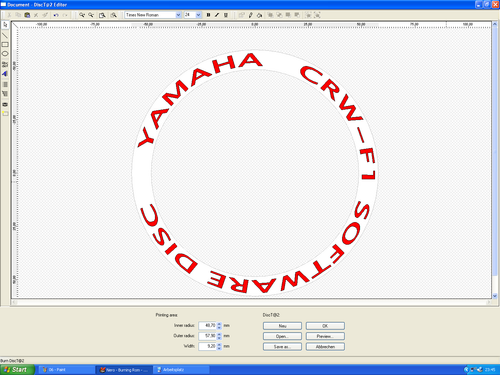
Task: Click the vertical scrollbar down arrow
Action: point(495,296)
